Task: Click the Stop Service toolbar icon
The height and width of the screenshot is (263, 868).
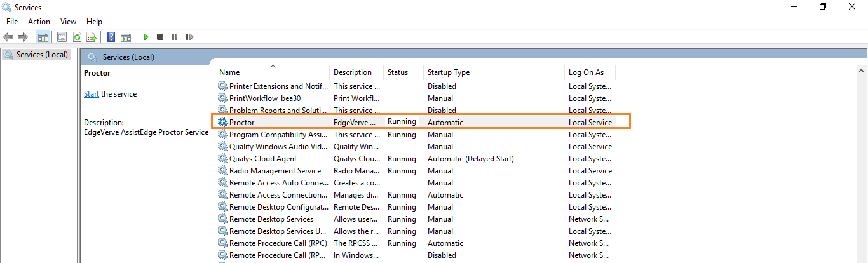Action: [160, 37]
